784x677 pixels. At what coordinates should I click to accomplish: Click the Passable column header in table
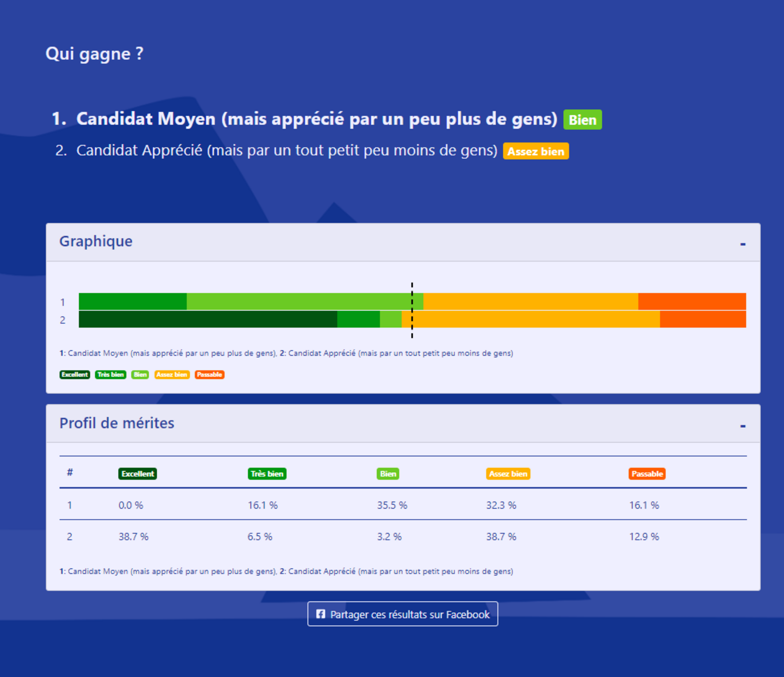coord(647,474)
